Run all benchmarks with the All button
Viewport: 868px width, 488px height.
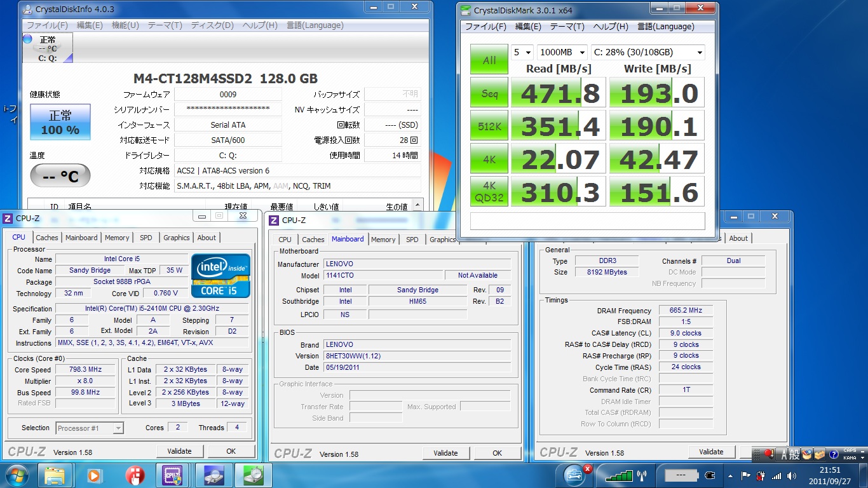pos(489,60)
